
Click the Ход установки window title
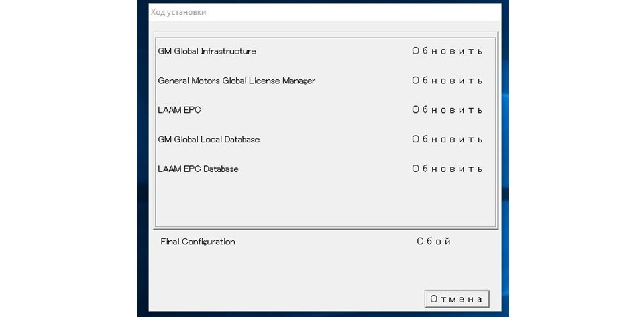[x=178, y=12]
